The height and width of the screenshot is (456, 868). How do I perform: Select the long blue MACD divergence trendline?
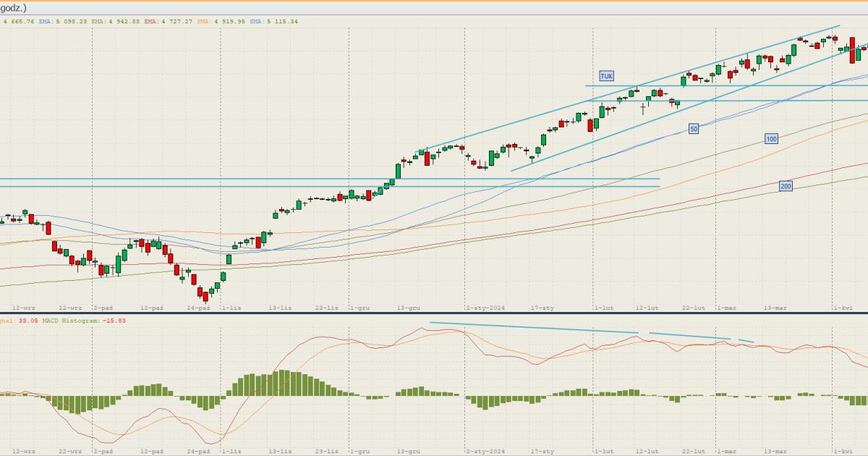534,328
